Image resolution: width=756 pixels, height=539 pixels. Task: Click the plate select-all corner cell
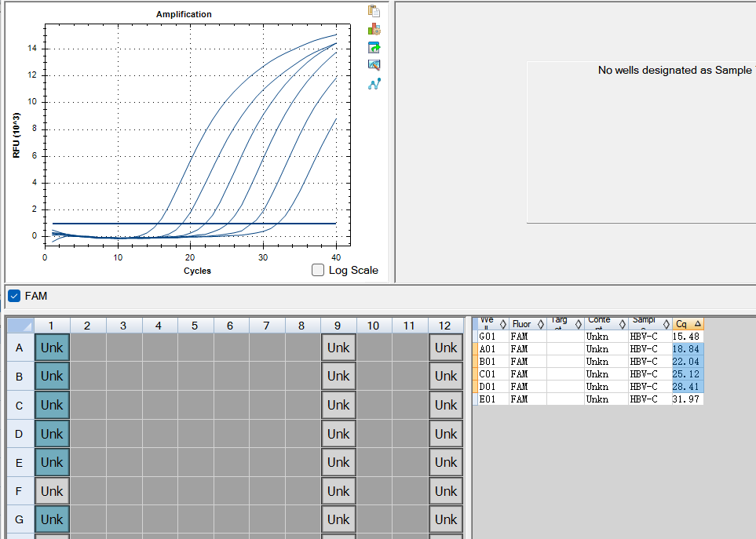20,326
